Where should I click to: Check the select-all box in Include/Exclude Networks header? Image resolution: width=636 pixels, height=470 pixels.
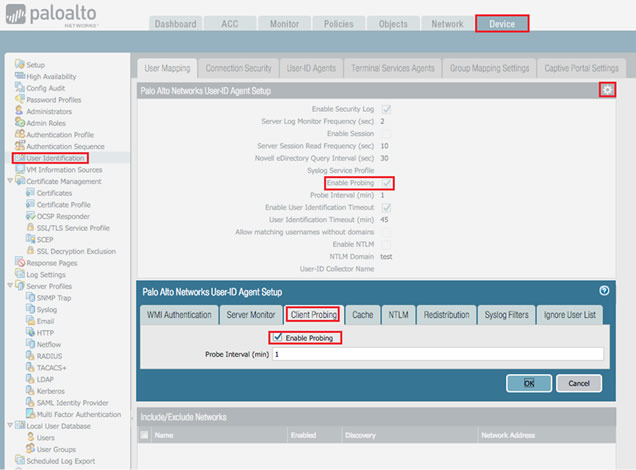[x=144, y=435]
